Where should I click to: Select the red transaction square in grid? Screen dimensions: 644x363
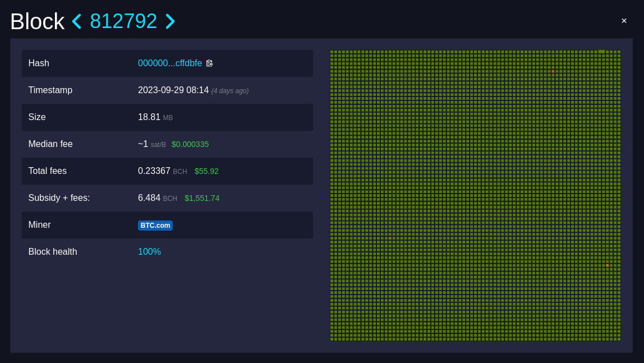pos(553,71)
